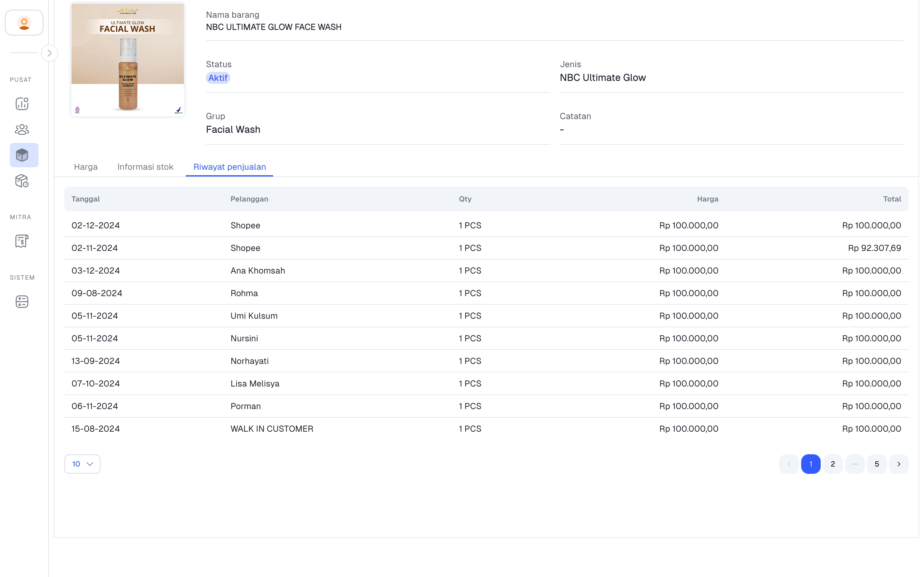The width and height of the screenshot is (924, 577).
Task: Select the Ana Khomsah sales row
Action: pos(486,270)
